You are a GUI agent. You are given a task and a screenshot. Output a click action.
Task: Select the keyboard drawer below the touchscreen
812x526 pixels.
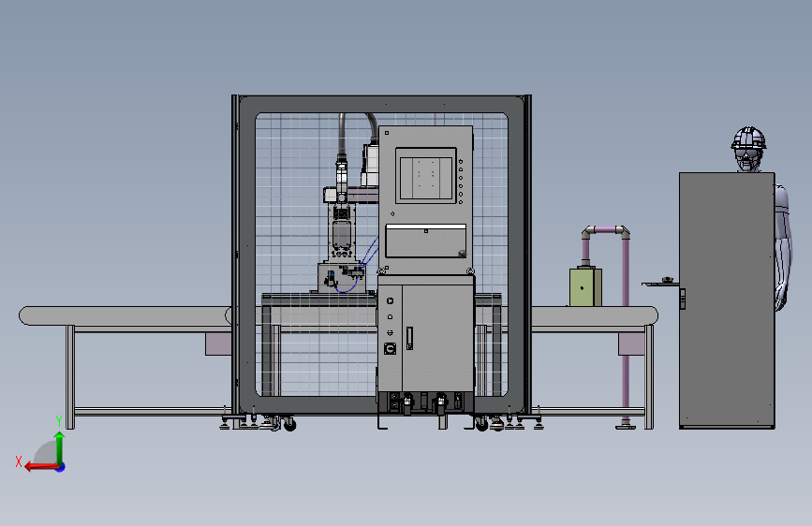426,241
